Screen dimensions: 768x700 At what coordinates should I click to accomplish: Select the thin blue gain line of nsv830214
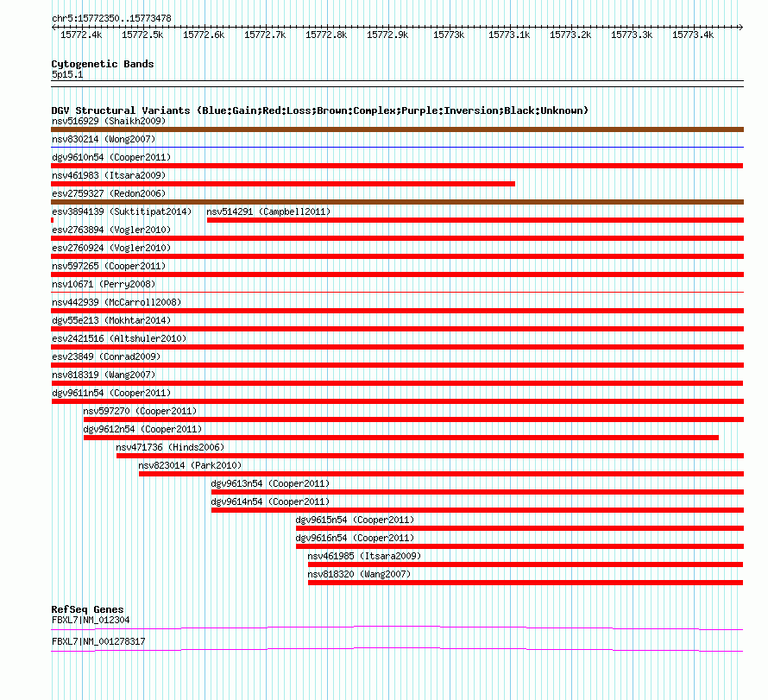tap(397, 147)
